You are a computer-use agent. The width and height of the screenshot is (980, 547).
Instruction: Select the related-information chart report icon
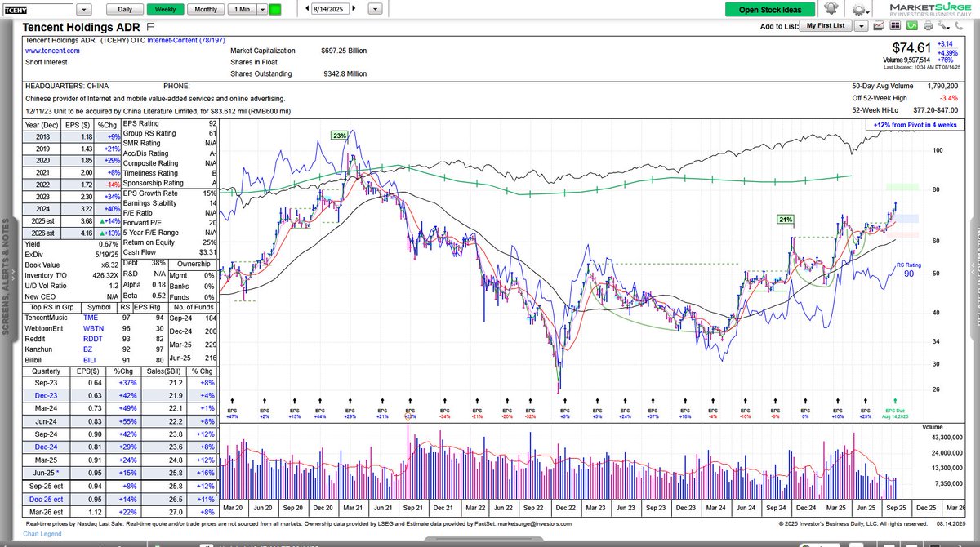(879, 26)
